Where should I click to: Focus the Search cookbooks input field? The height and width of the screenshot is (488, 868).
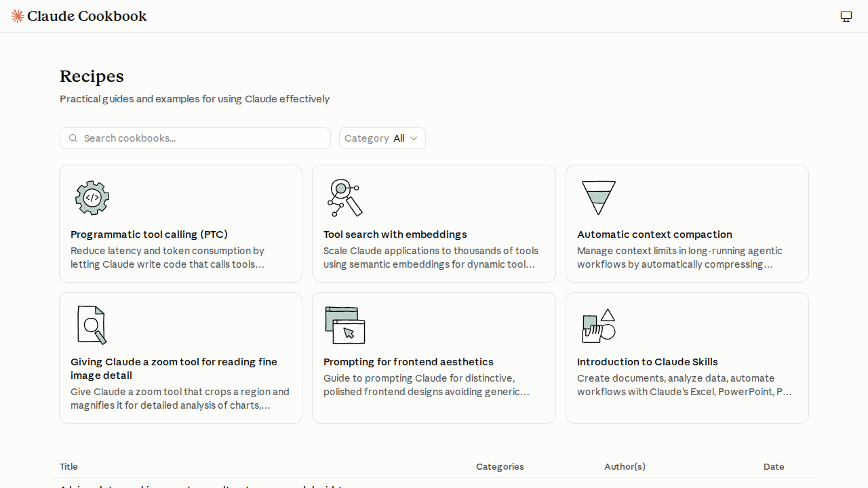[195, 138]
